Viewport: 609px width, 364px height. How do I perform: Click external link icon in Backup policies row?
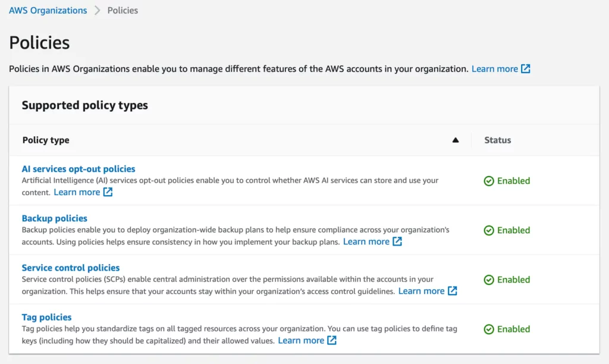[397, 241]
